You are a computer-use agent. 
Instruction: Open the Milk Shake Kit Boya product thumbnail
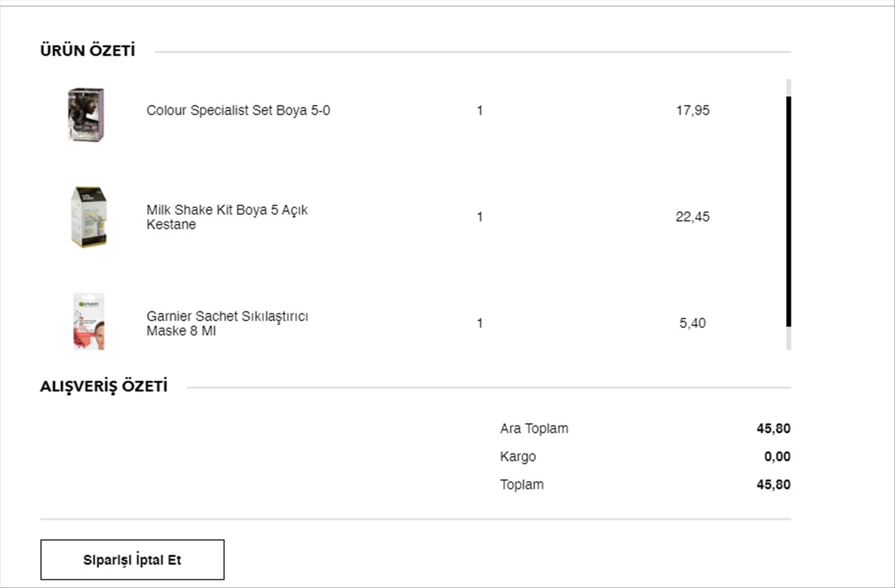[88, 217]
